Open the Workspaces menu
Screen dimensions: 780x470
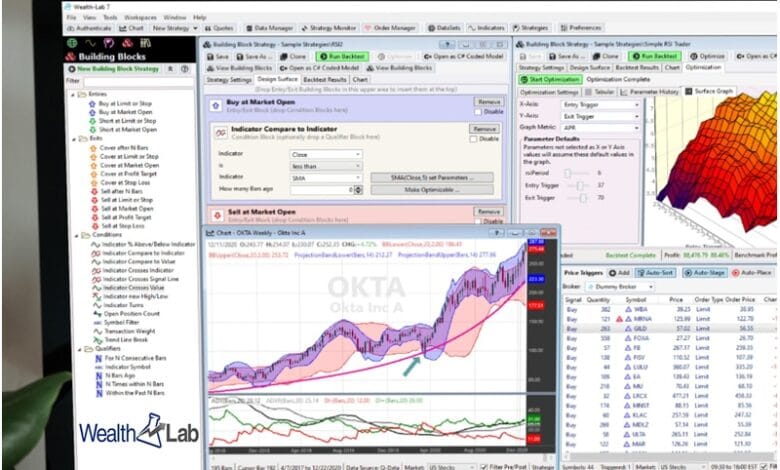[140, 17]
